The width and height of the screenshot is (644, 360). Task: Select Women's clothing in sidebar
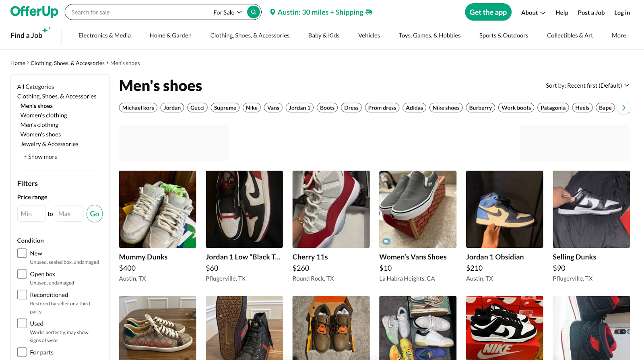coord(44,115)
